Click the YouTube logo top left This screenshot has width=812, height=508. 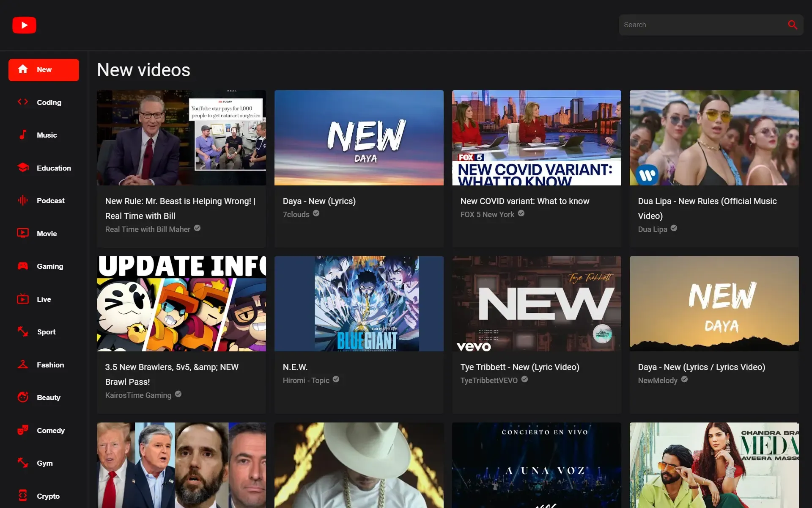(x=24, y=25)
